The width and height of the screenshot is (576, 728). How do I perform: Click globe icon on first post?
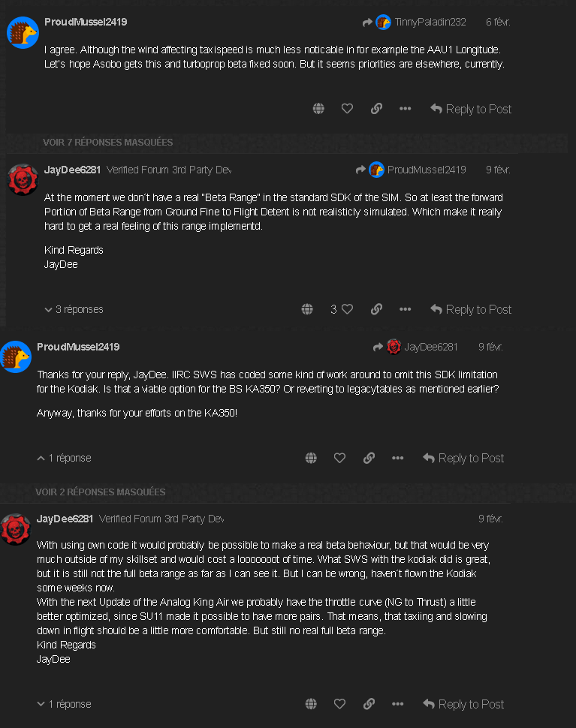(318, 109)
